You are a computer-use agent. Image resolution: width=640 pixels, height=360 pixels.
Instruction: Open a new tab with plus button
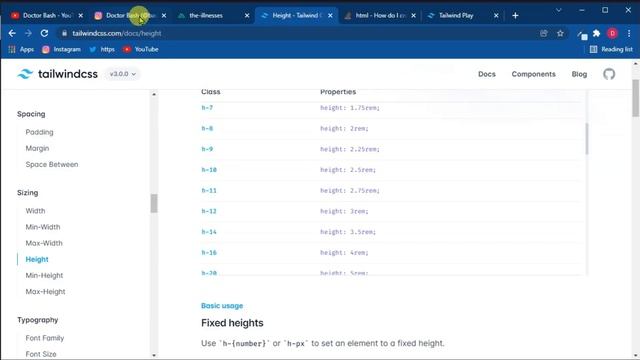pyautogui.click(x=515, y=16)
